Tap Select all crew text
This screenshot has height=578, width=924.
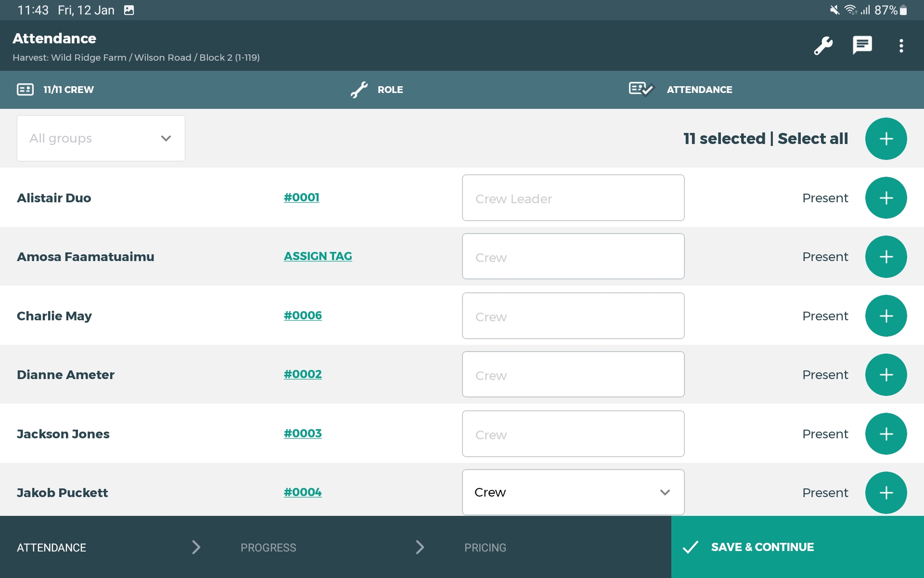[812, 139]
